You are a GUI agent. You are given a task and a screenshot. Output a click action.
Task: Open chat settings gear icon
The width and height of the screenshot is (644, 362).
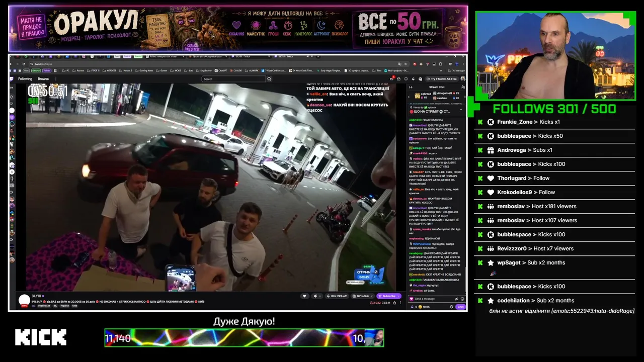point(452,307)
